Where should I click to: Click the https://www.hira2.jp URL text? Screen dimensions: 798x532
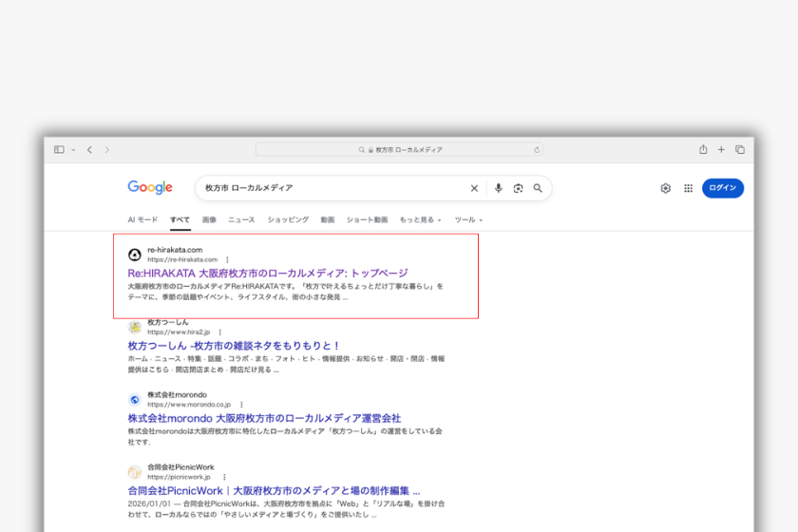pos(179,332)
